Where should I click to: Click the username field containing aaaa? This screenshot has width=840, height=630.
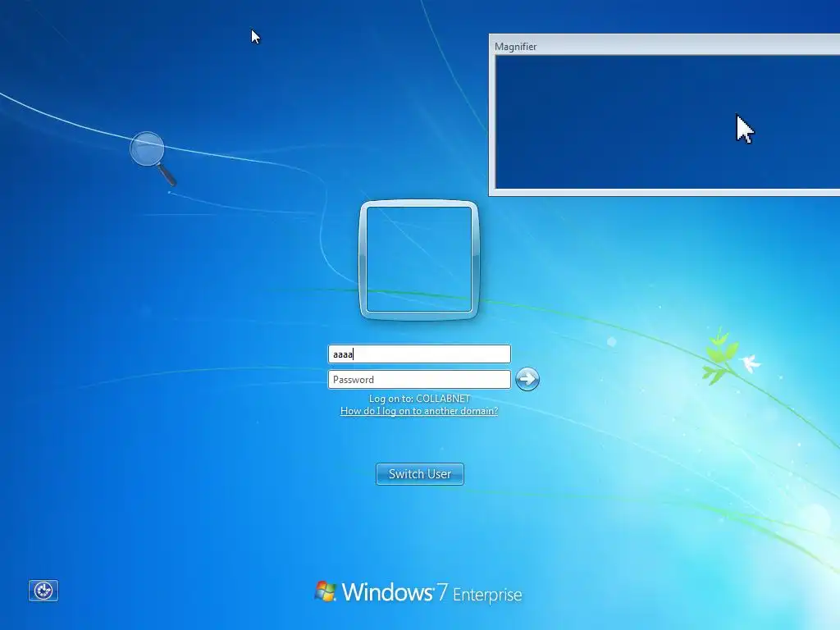pyautogui.click(x=419, y=354)
